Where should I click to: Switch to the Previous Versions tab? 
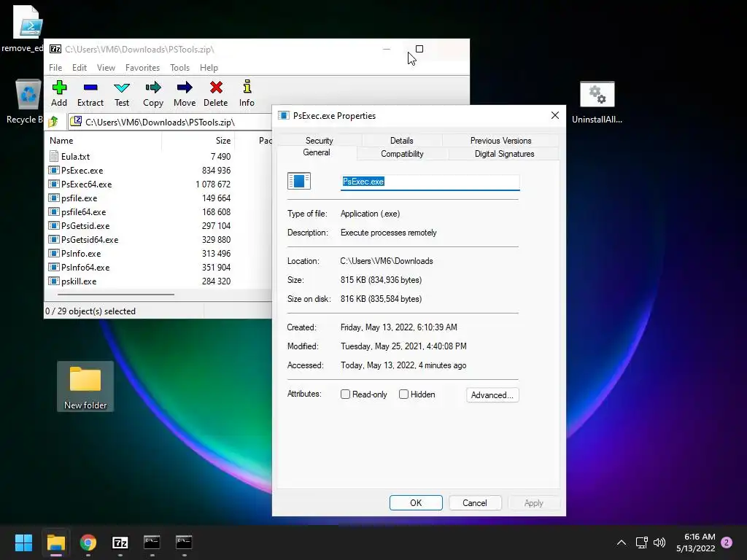(x=500, y=141)
